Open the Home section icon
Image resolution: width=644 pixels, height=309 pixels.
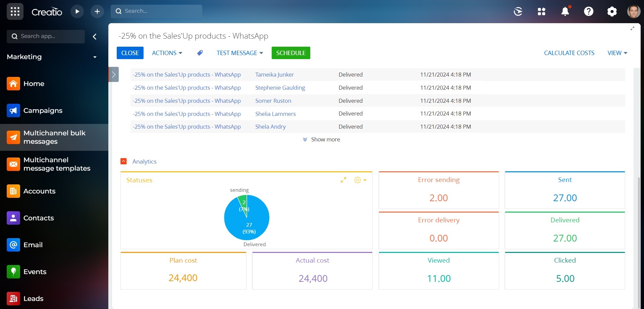pyautogui.click(x=13, y=84)
